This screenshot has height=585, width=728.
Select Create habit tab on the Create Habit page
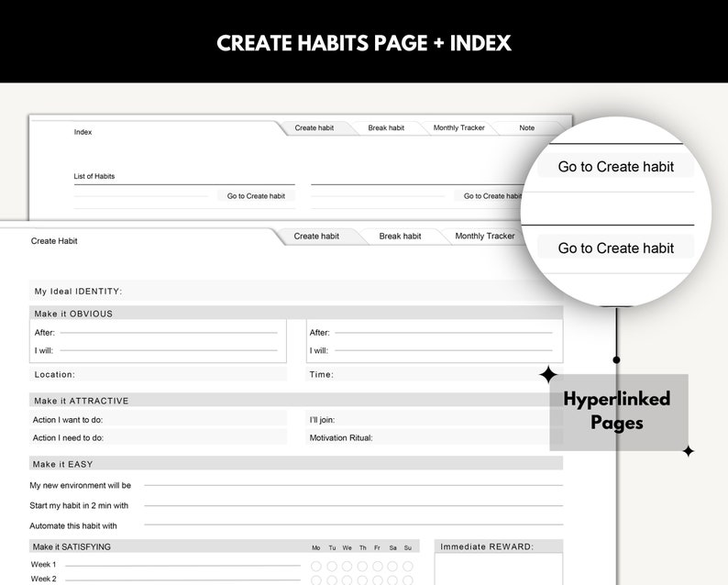(316, 236)
